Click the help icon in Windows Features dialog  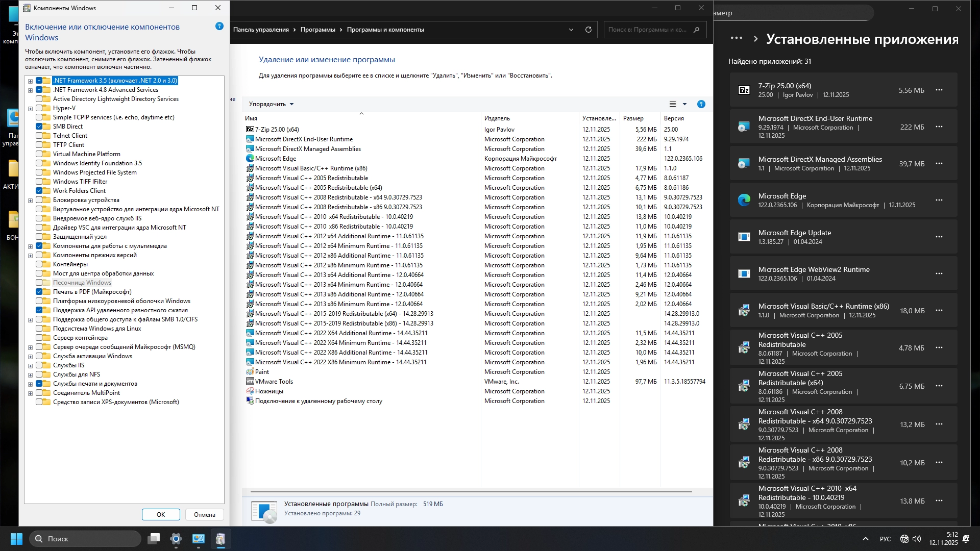click(219, 26)
